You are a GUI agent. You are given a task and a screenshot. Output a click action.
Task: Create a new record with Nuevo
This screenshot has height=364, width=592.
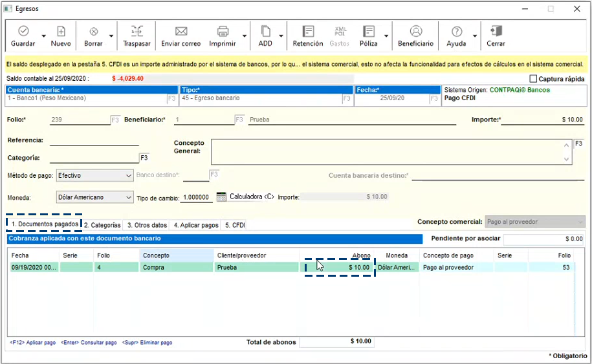[x=61, y=31]
